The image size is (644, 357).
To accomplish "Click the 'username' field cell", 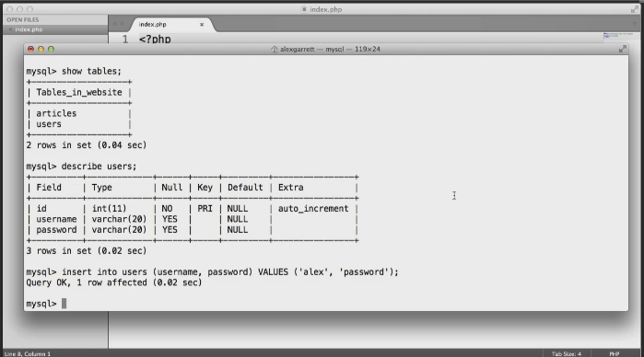I will (56, 219).
